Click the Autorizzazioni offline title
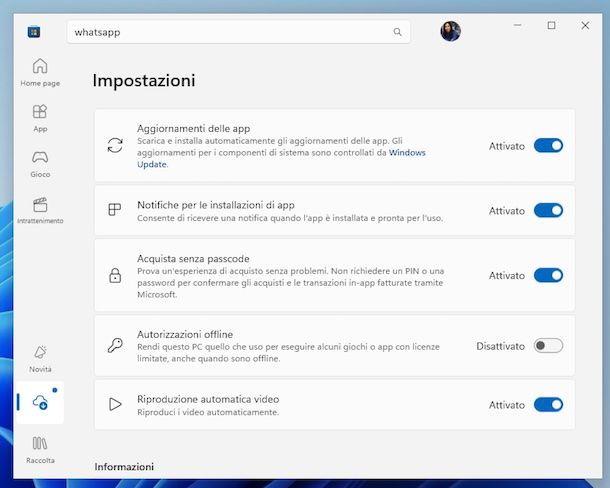 [x=185, y=334]
